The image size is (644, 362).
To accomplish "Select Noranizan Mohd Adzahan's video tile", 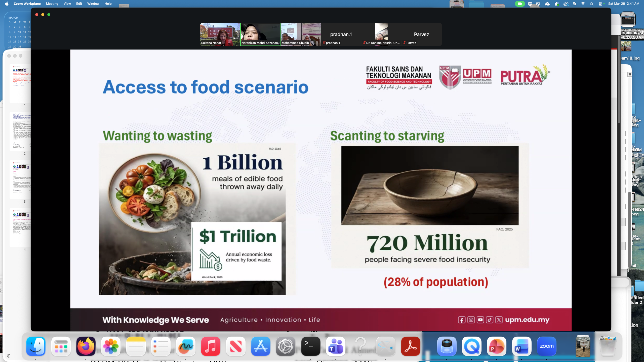I will click(x=260, y=34).
